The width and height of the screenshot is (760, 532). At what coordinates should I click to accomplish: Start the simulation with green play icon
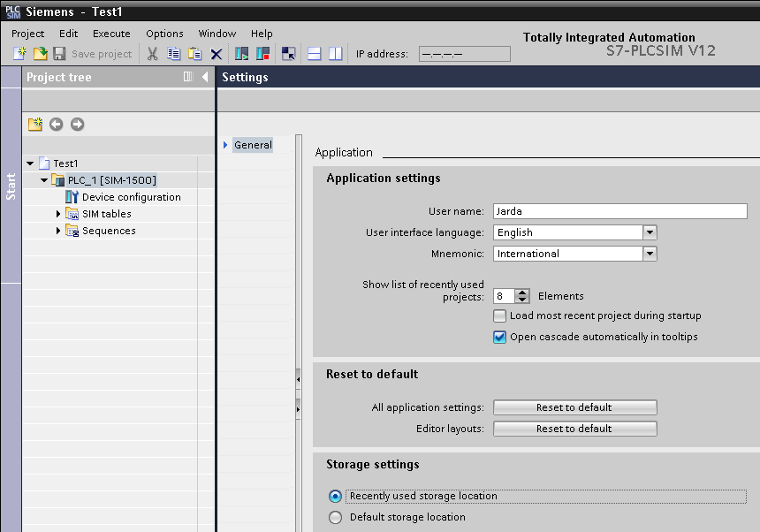pyautogui.click(x=241, y=53)
